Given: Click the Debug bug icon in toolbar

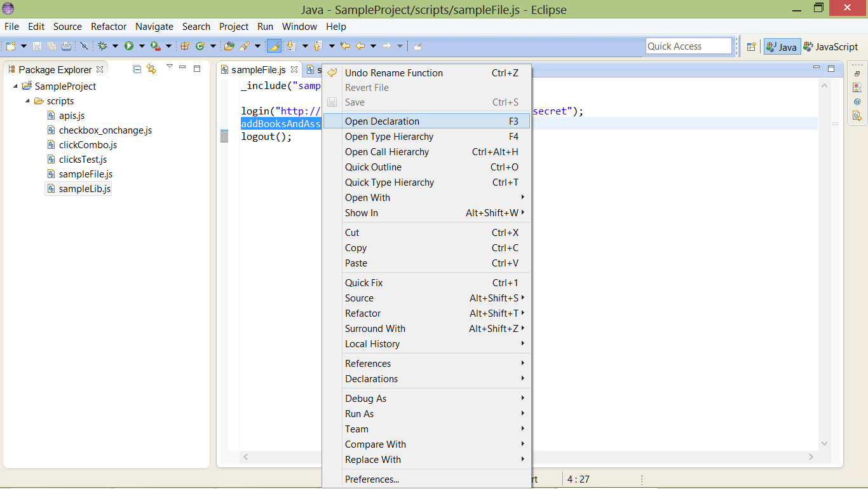Looking at the screenshot, I should tap(102, 46).
